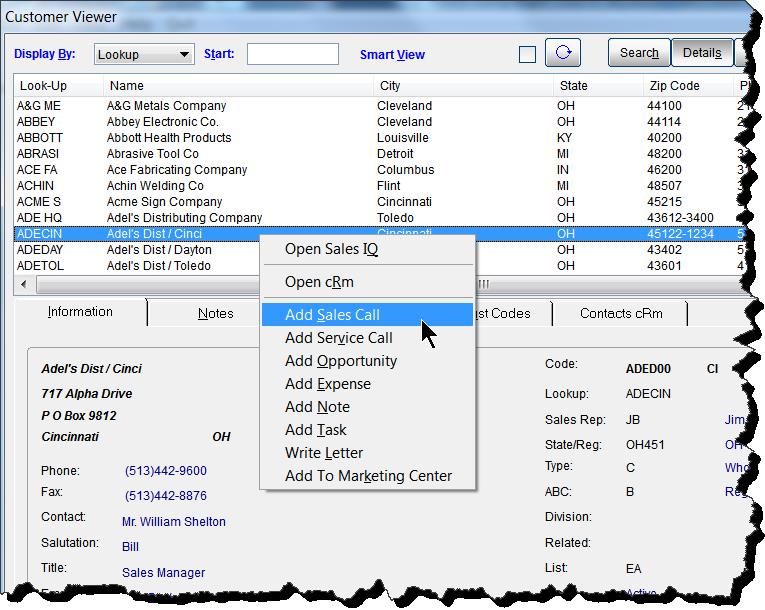Click the List value EA

pos(633,569)
